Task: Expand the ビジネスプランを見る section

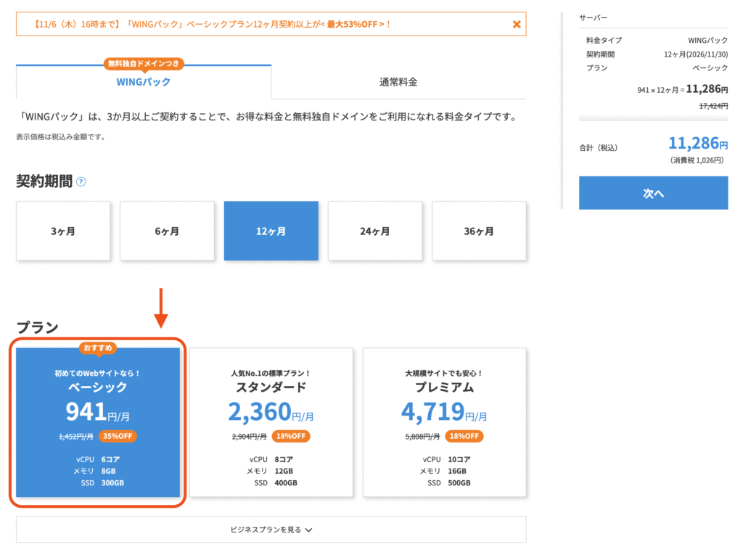Action: pyautogui.click(x=271, y=529)
